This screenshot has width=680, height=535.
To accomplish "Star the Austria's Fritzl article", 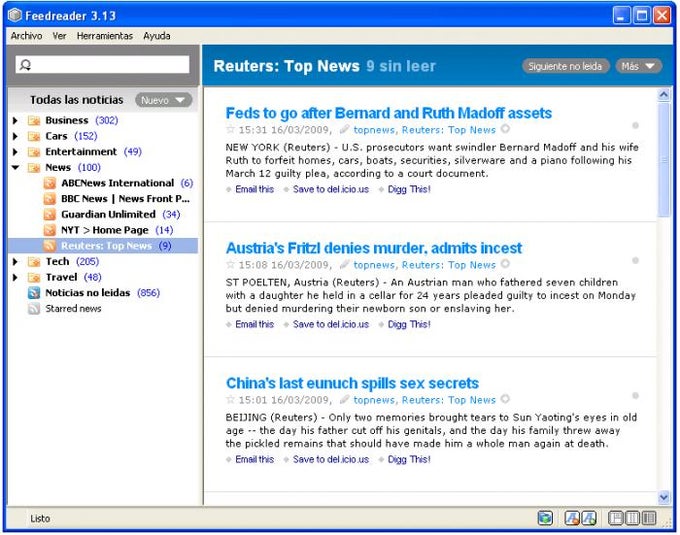I will click(x=230, y=264).
